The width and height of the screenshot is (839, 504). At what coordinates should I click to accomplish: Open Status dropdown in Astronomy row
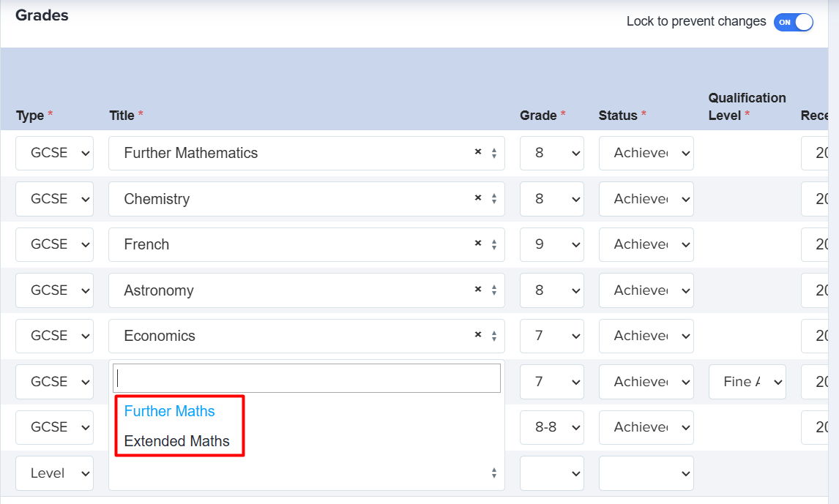[x=646, y=290]
